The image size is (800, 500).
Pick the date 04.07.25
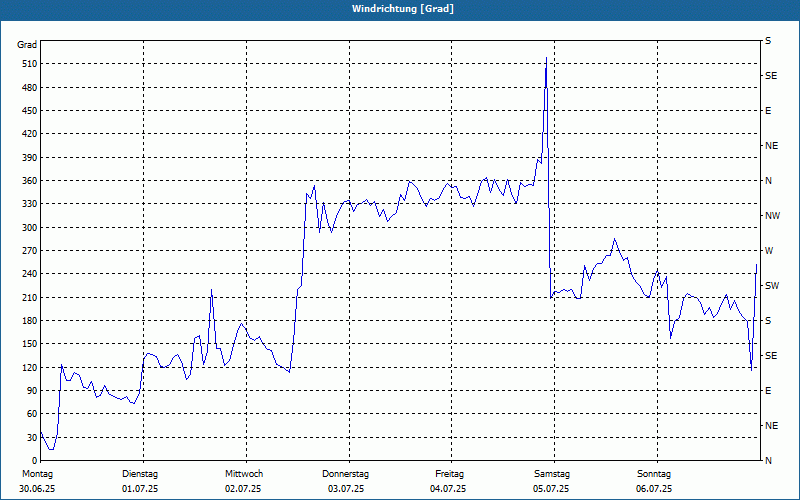(448, 489)
